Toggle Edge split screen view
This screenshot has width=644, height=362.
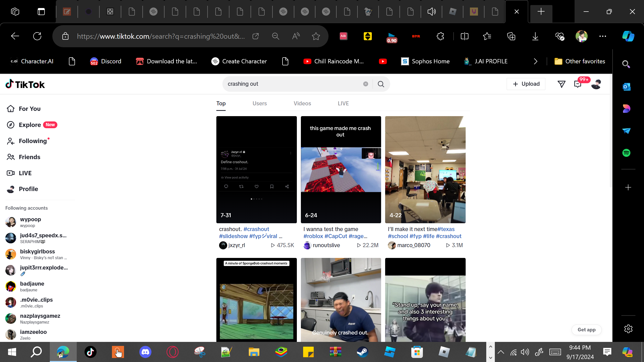pos(464,36)
